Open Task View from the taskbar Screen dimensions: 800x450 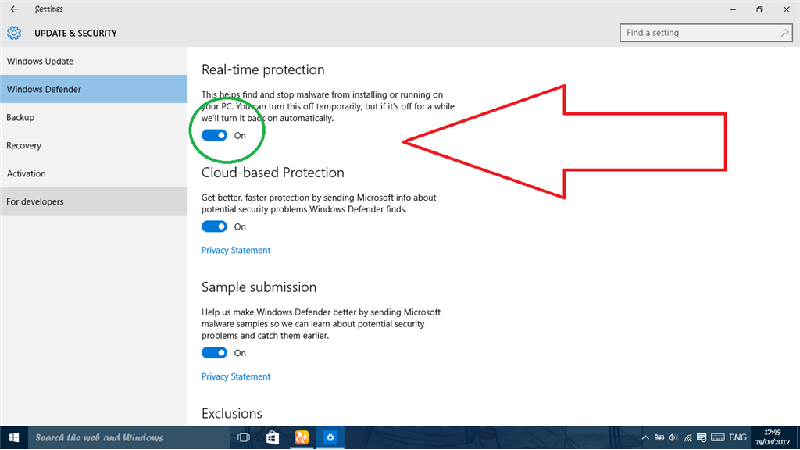(x=243, y=437)
